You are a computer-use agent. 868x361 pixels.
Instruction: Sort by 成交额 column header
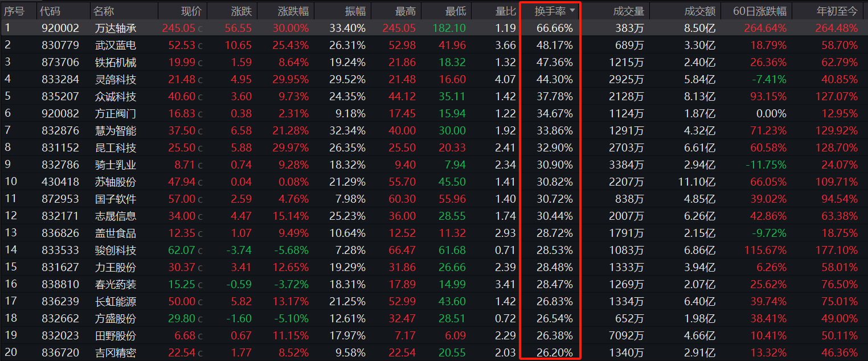(700, 11)
